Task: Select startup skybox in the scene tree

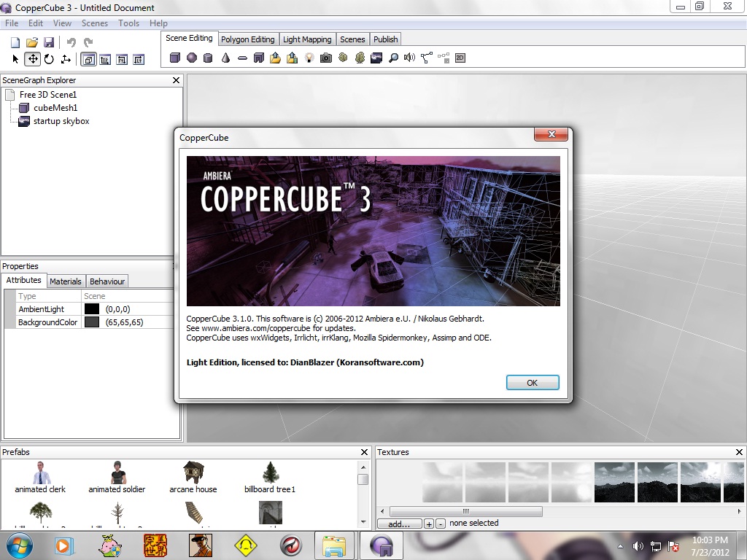Action: tap(61, 121)
